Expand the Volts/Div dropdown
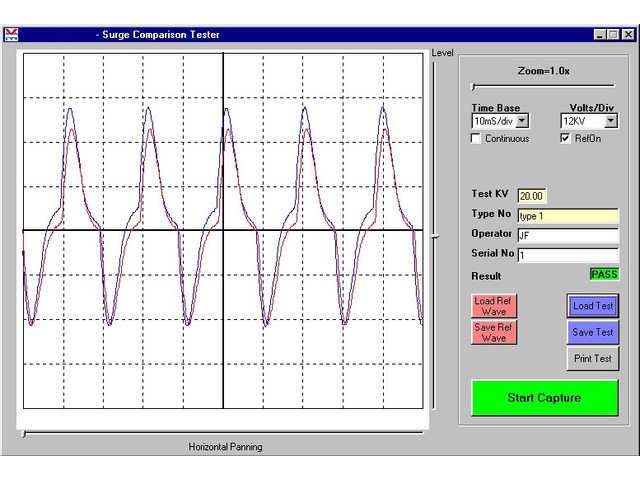This screenshot has width=640, height=480. (x=610, y=121)
